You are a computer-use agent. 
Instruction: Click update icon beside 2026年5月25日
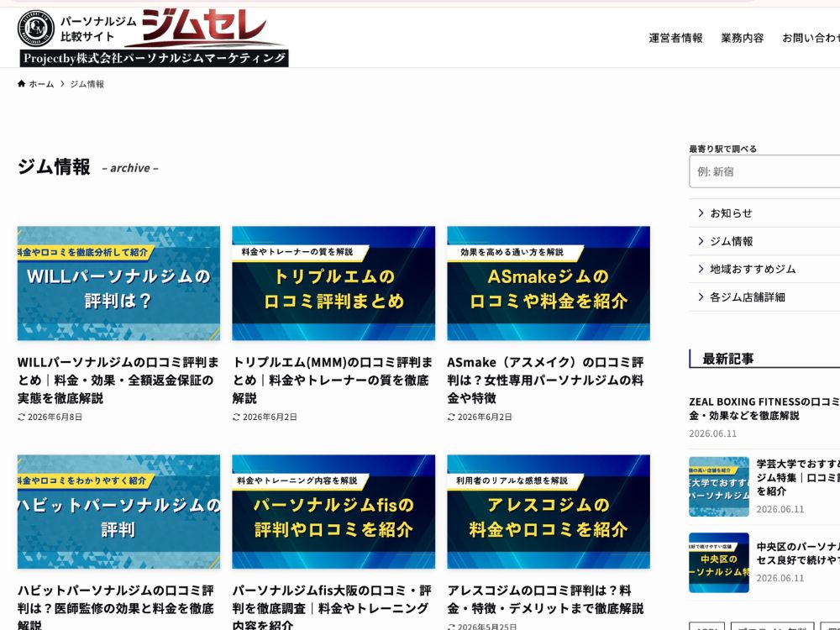pyautogui.click(x=451, y=627)
